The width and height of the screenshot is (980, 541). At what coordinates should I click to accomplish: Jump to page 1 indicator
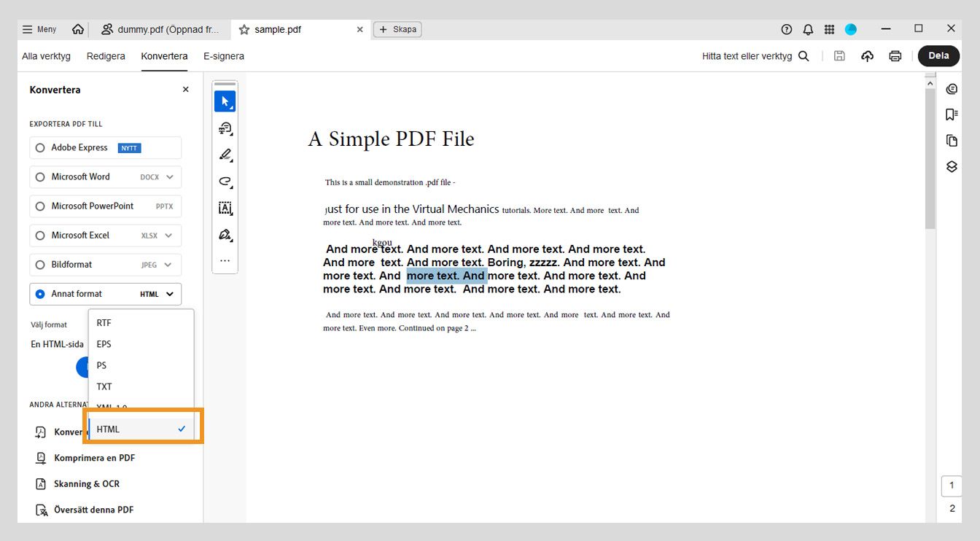[952, 486]
